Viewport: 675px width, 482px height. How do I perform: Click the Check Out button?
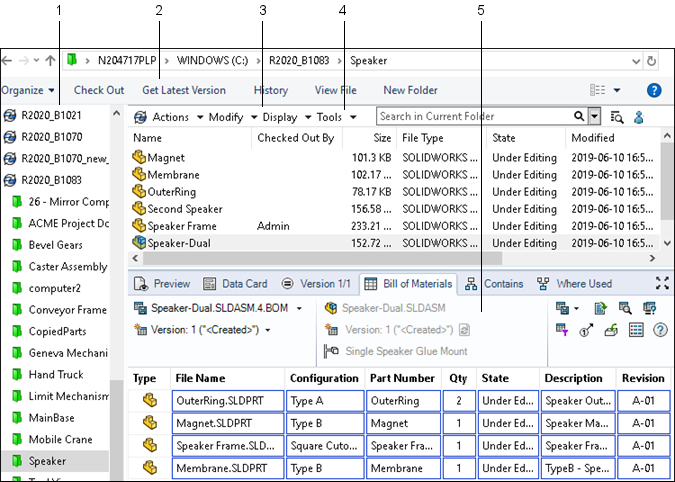click(99, 90)
